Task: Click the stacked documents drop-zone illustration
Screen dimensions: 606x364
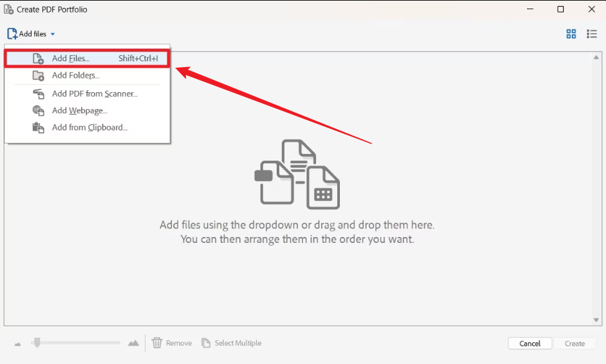Action: click(x=297, y=174)
